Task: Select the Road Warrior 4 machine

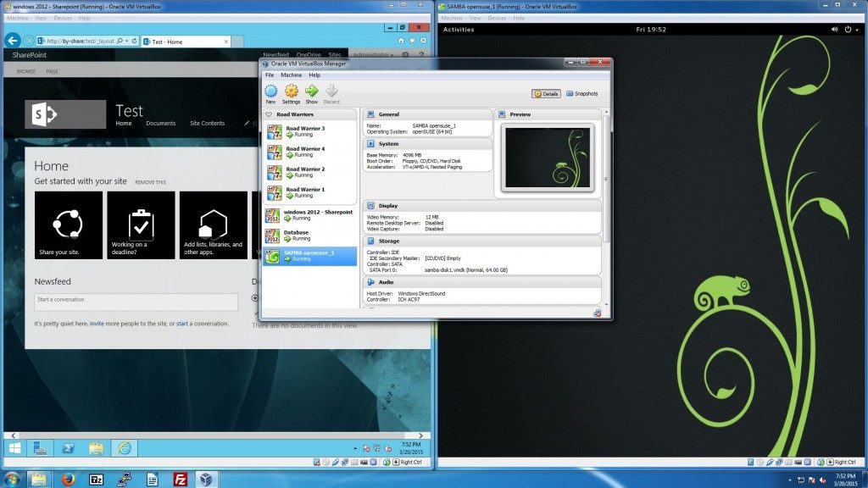Action: point(310,152)
